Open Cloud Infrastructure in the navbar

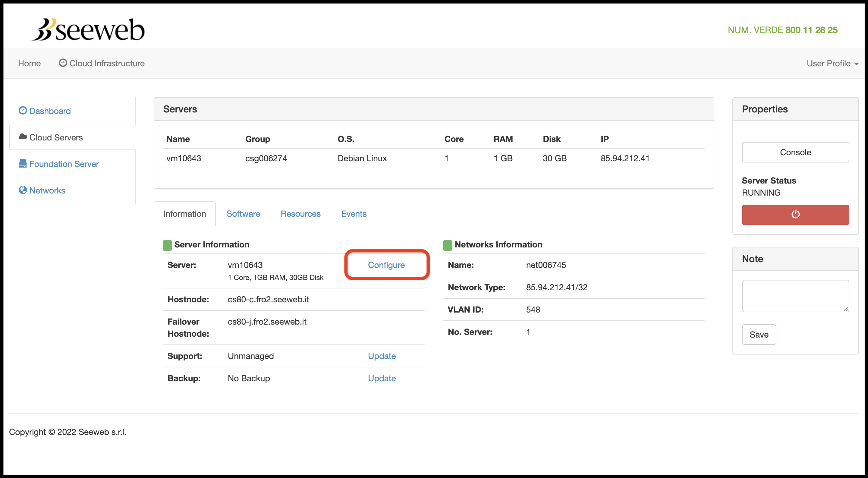click(x=102, y=63)
